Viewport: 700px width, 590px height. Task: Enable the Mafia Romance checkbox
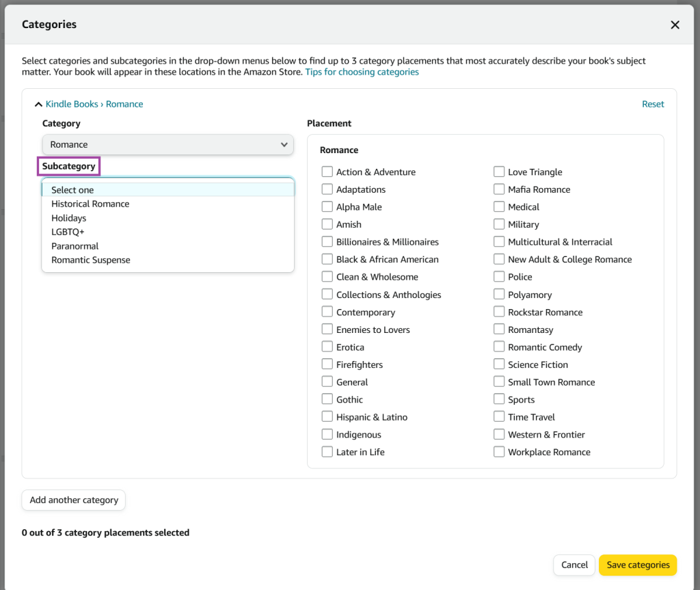(499, 189)
